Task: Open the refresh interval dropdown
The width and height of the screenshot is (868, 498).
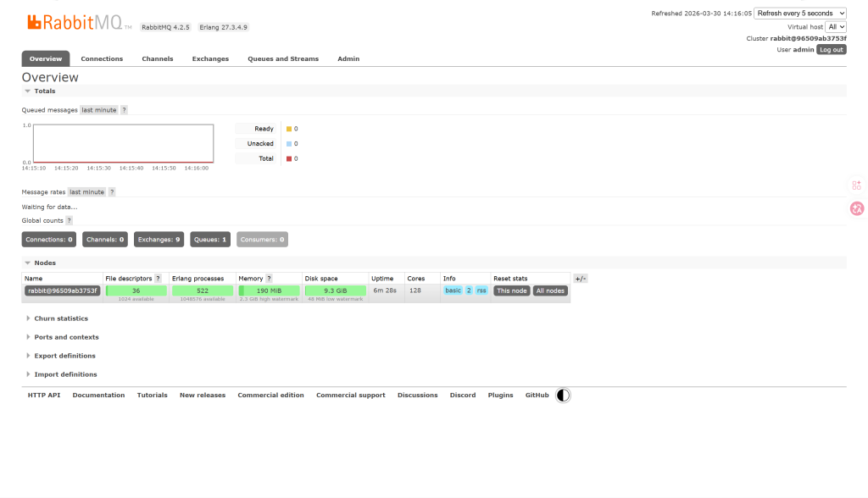Action: [x=800, y=14]
